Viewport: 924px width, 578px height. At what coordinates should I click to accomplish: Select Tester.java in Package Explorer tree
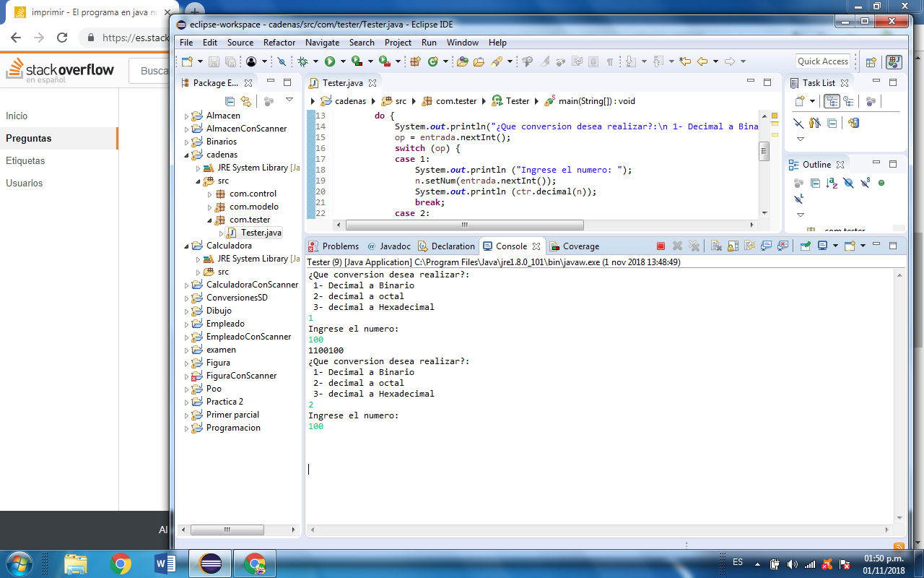[254, 233]
